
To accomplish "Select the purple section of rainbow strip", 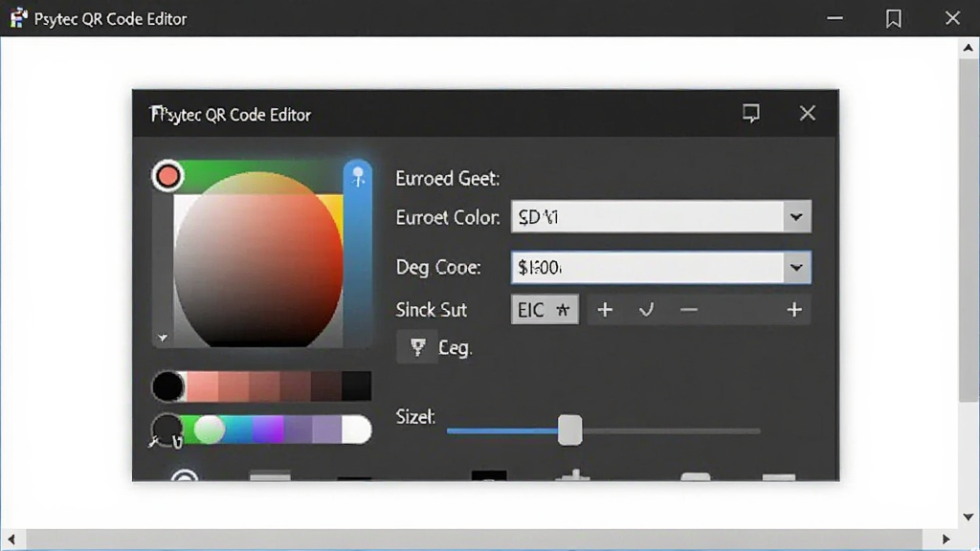I will pyautogui.click(x=268, y=430).
